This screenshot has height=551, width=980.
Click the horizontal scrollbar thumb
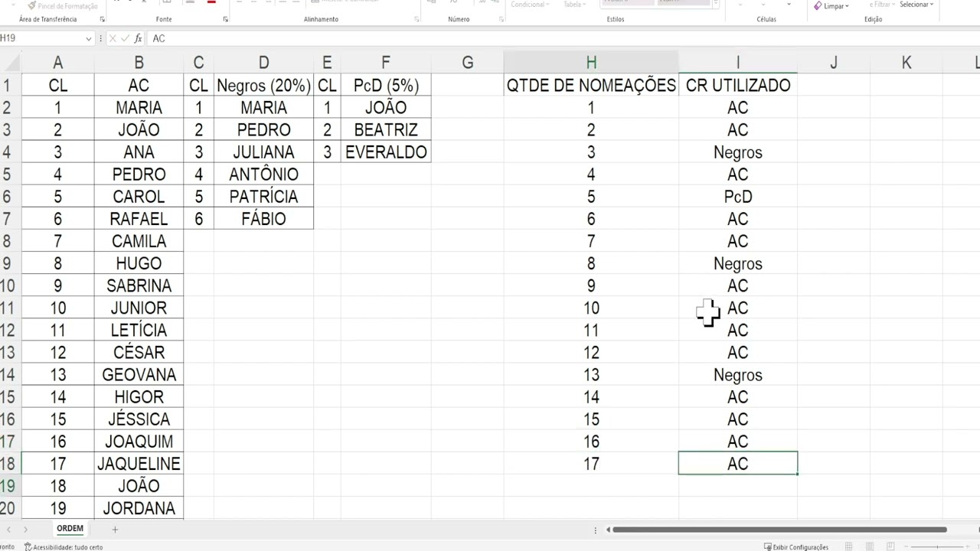(779, 530)
